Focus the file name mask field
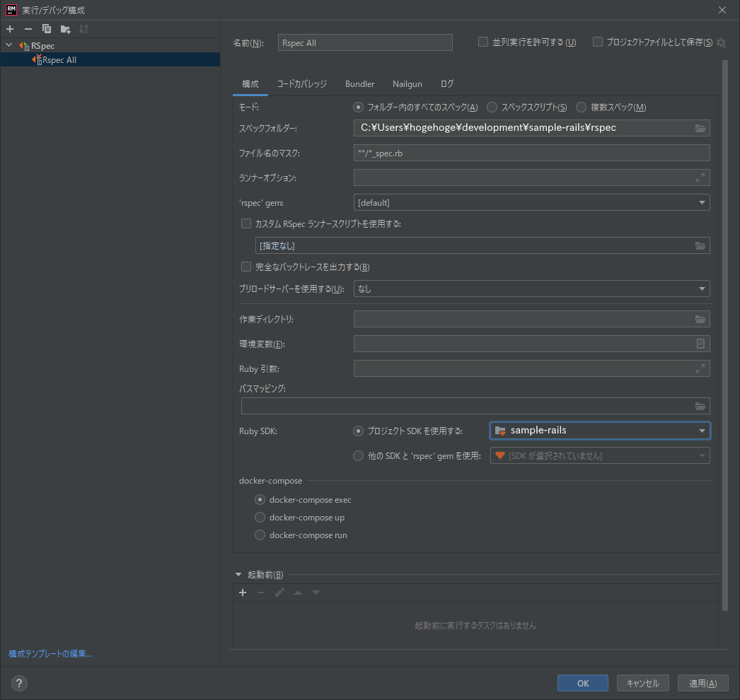Viewport: 740px width, 700px height. point(531,153)
